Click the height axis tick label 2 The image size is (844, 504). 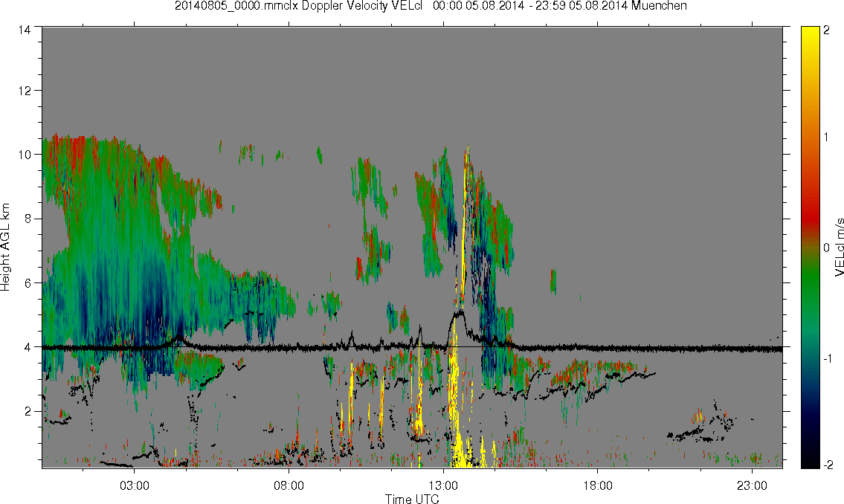[x=27, y=412]
